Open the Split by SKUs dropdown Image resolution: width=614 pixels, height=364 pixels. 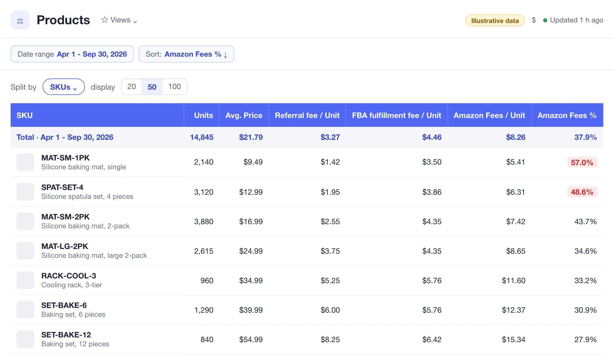point(63,87)
